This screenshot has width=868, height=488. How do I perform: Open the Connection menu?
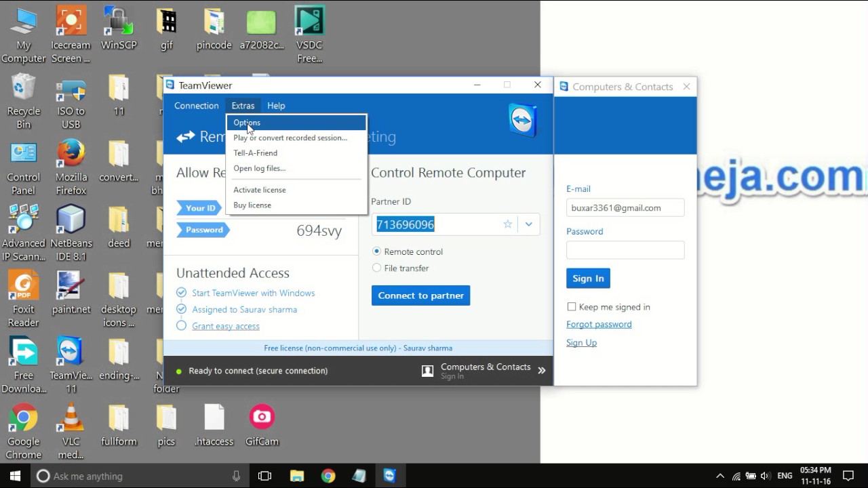[197, 106]
